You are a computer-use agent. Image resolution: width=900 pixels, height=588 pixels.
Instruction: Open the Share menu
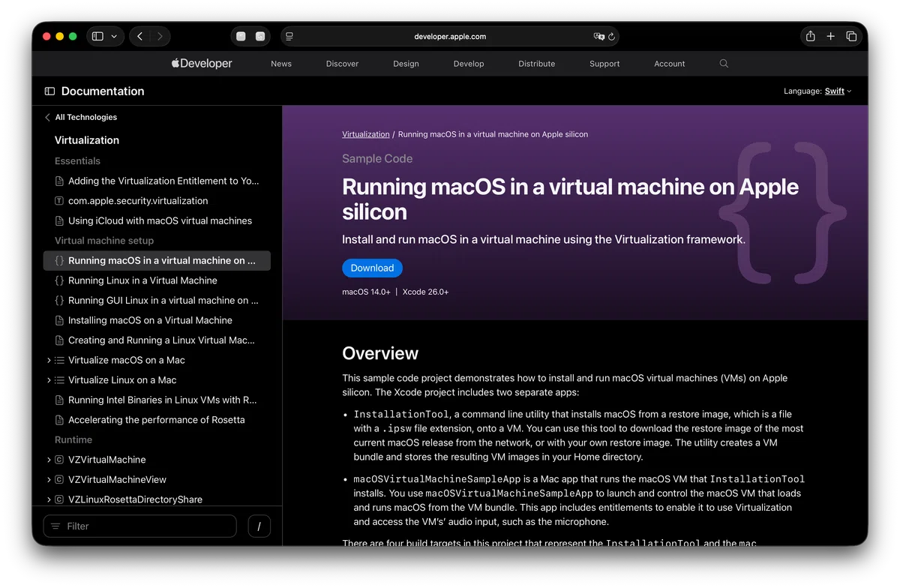coord(811,36)
